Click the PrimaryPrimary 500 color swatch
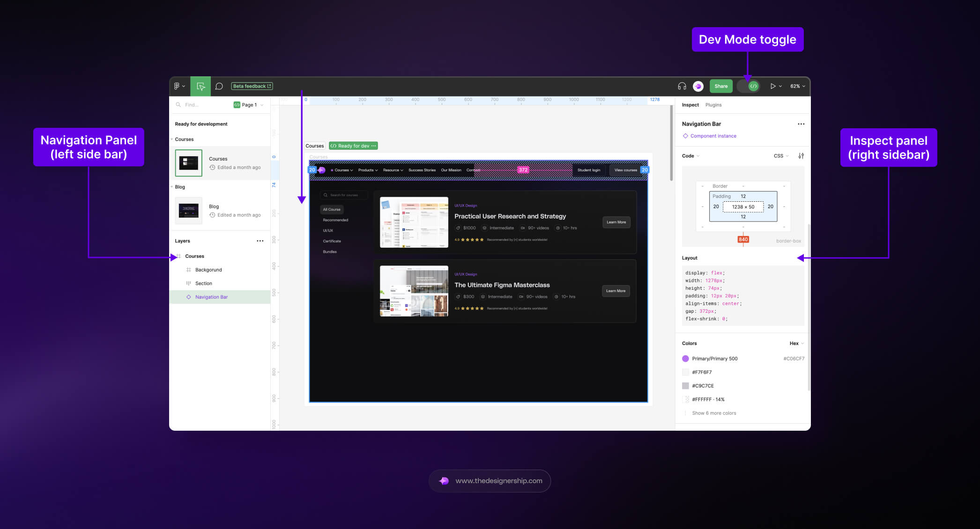 tap(685, 358)
